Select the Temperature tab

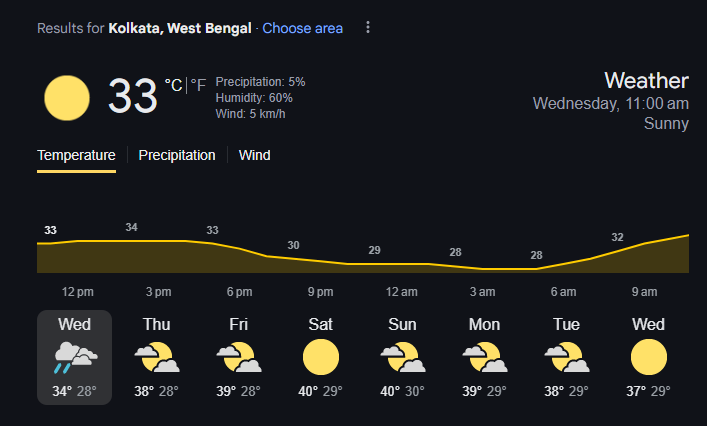pos(76,155)
